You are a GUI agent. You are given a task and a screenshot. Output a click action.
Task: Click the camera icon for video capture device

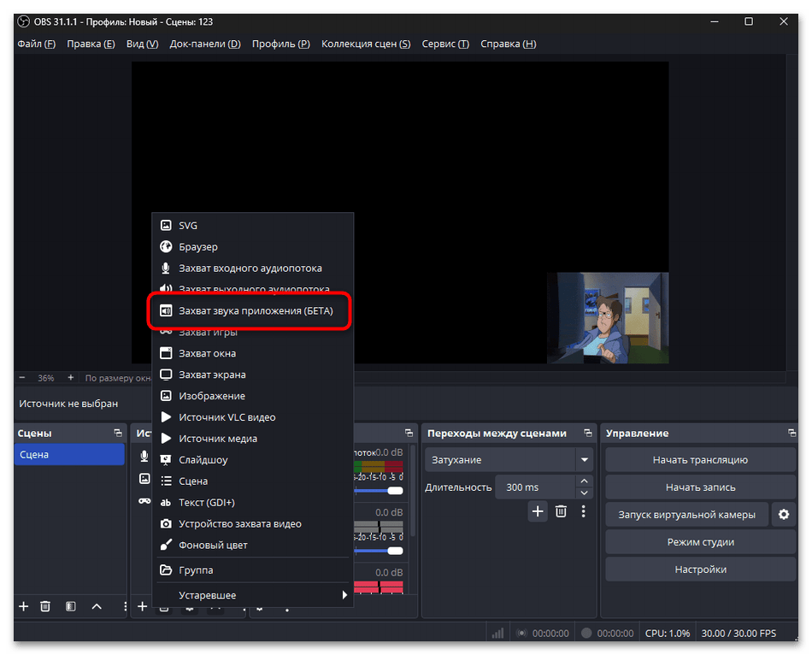point(166,524)
